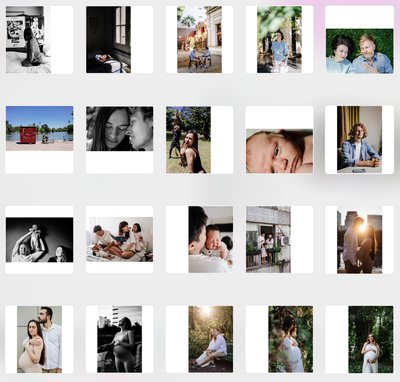Open black-and-white photo of baby lifted overhead
This screenshot has width=400, height=382.
pyautogui.click(x=39, y=240)
